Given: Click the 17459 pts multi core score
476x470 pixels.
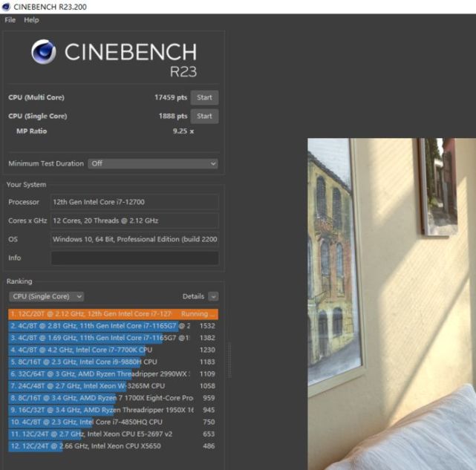Looking at the screenshot, I should [x=171, y=97].
